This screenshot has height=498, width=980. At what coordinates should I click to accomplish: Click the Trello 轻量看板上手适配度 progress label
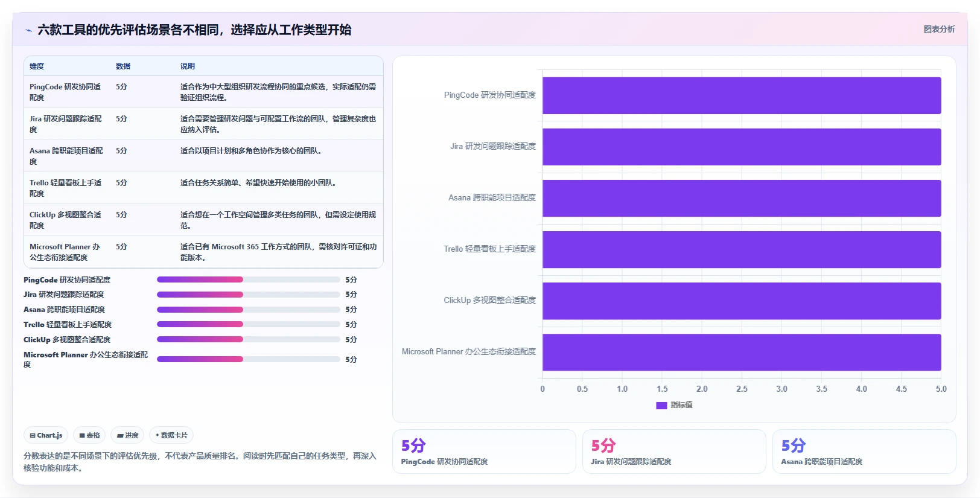tap(68, 325)
